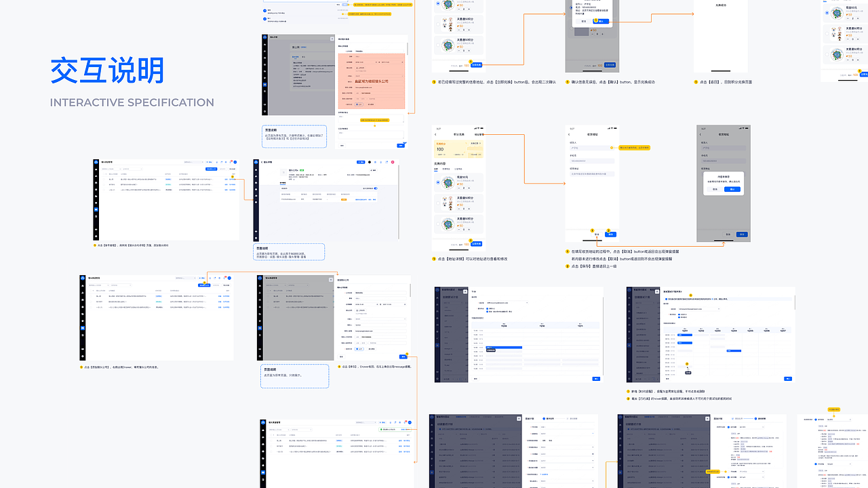
Task: Click green success message in lowest list page
Action: click(x=395, y=430)
